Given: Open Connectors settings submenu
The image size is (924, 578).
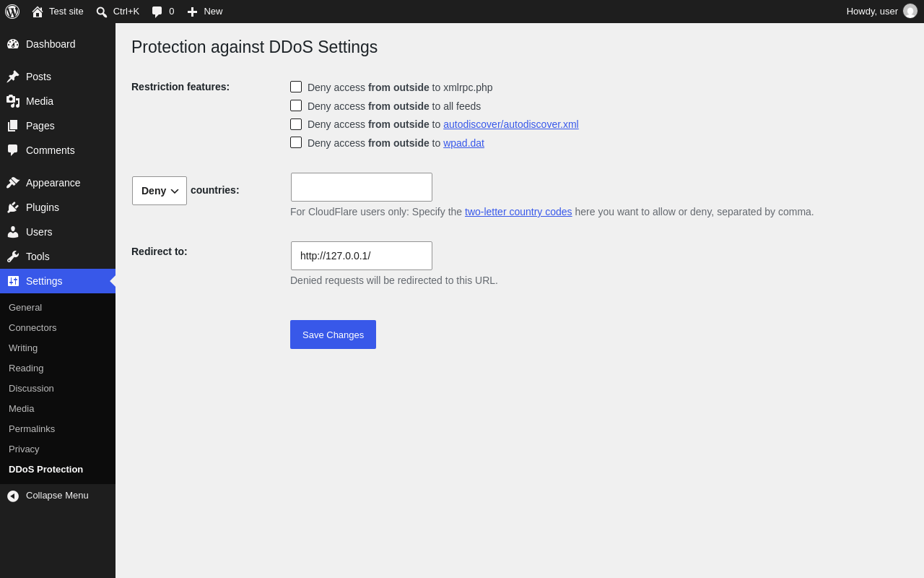Looking at the screenshot, I should 32,327.
